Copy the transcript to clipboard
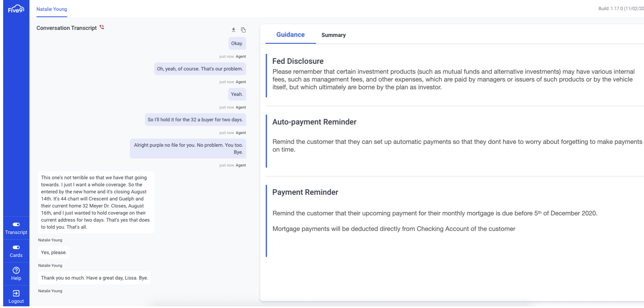The image size is (644, 308). click(243, 30)
